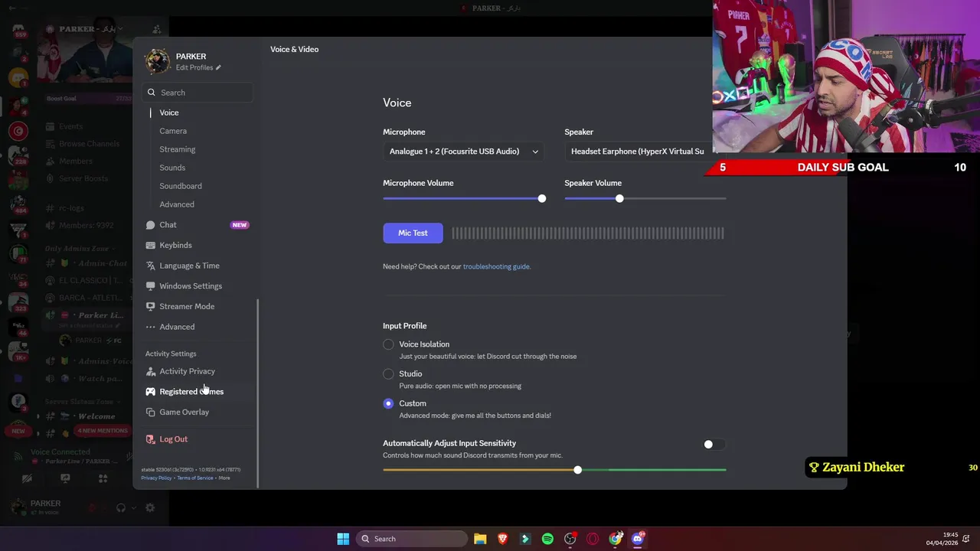
Task: Open OBS Studio from the taskbar
Action: point(570,539)
